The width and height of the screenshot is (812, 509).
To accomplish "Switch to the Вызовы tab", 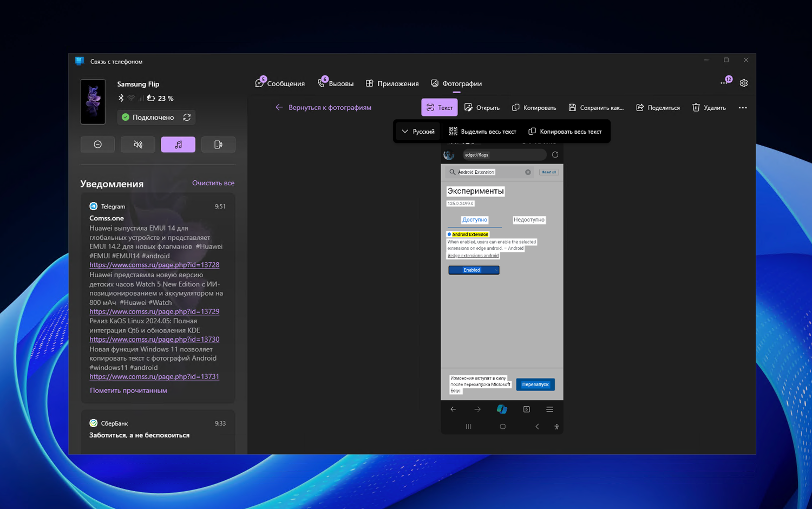I will point(336,83).
